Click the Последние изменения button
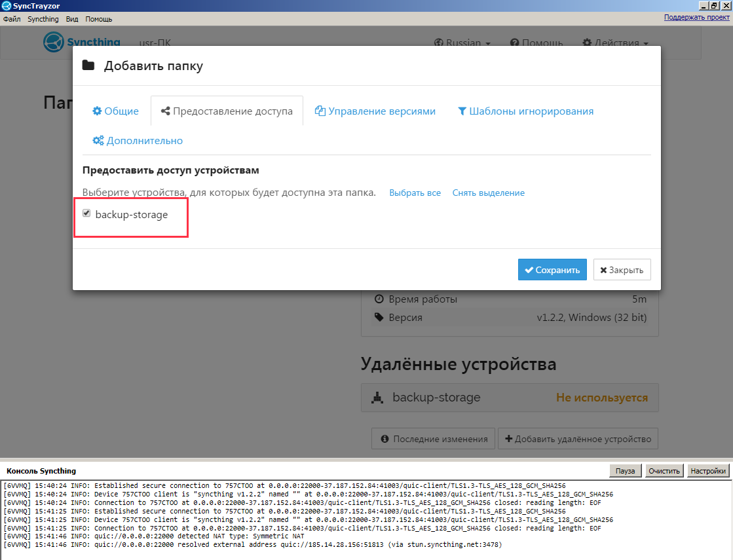Viewport: 733px width, 560px height. [434, 439]
